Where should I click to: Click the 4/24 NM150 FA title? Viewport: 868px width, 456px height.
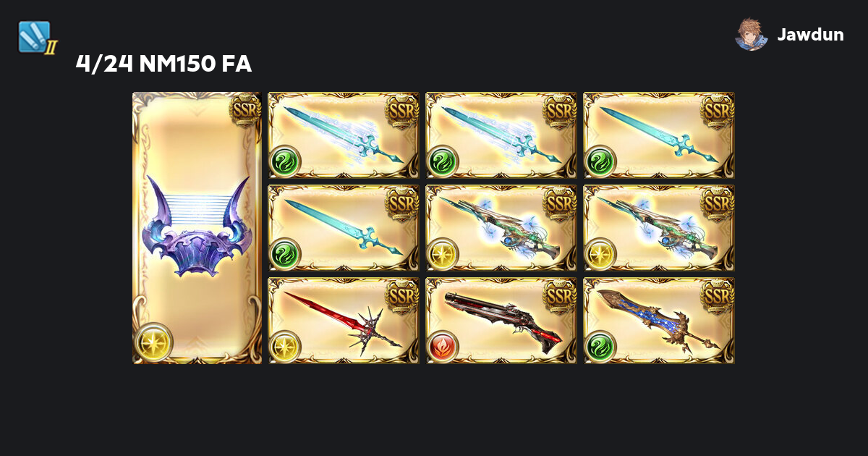point(163,64)
